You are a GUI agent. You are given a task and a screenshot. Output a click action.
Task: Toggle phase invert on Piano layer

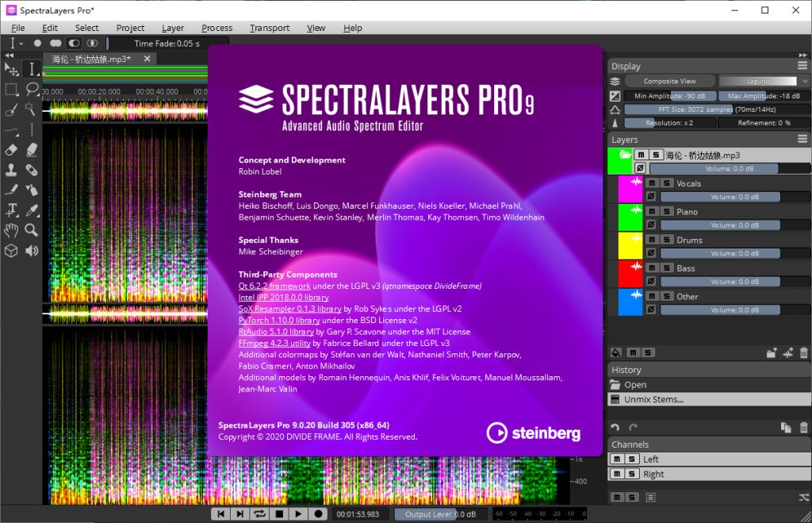coord(651,225)
